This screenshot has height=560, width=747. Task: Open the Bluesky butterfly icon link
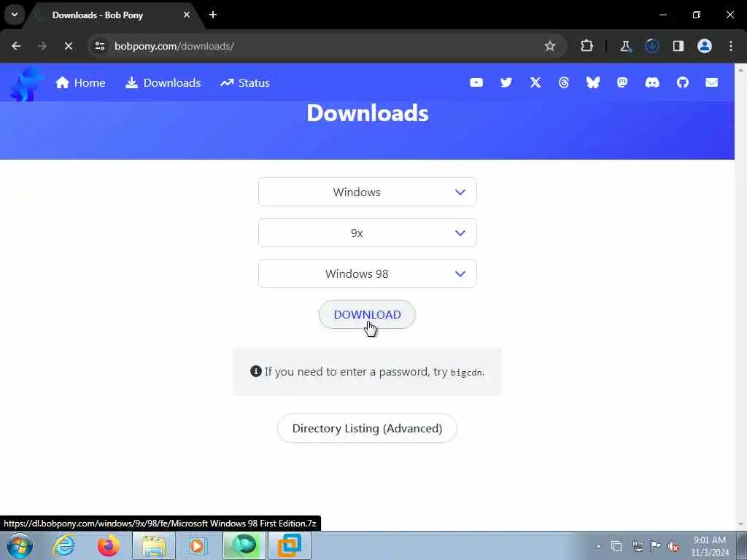click(x=593, y=83)
